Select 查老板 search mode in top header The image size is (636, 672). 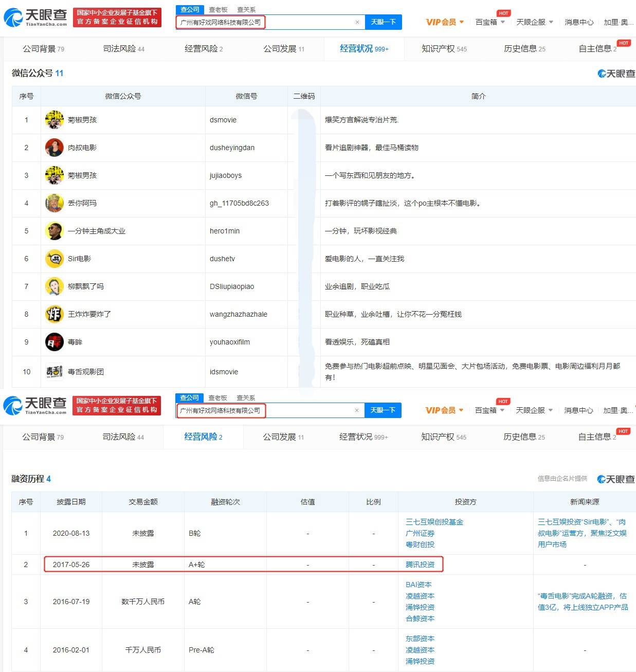[x=218, y=10]
